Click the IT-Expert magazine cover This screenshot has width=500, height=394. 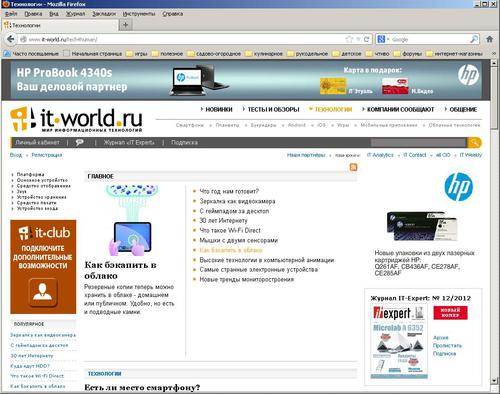(399, 342)
